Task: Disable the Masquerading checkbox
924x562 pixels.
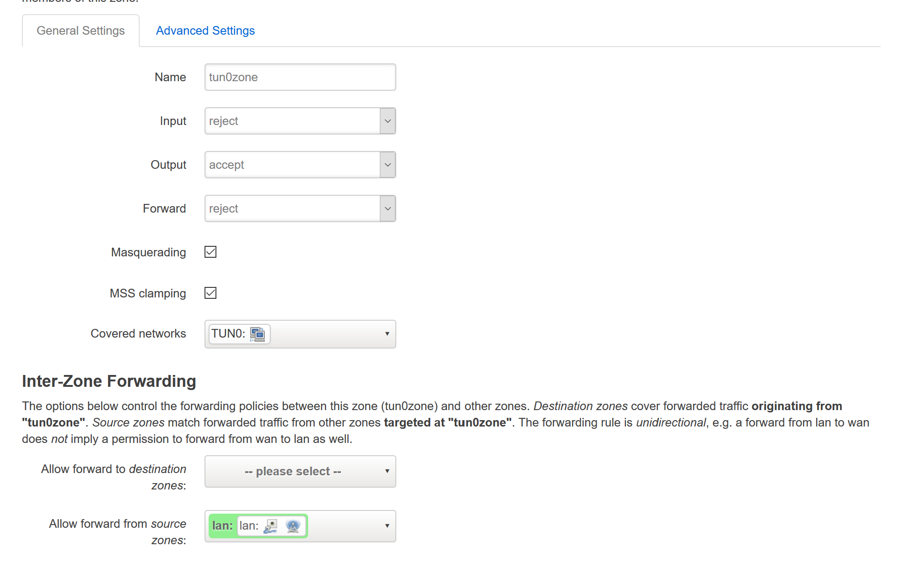Action: click(210, 252)
